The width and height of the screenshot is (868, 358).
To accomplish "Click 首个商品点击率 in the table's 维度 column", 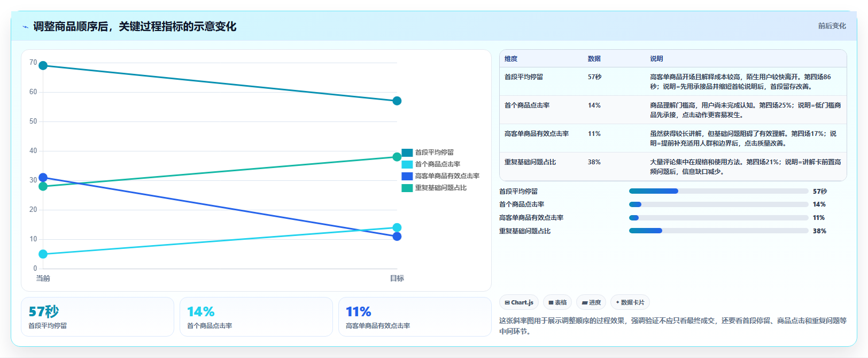I will pyautogui.click(x=527, y=105).
